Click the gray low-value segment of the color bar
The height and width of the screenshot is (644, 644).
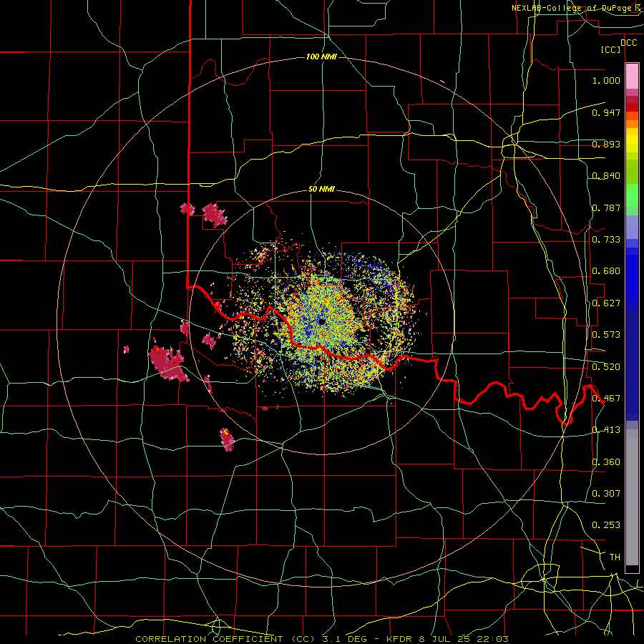point(632,497)
